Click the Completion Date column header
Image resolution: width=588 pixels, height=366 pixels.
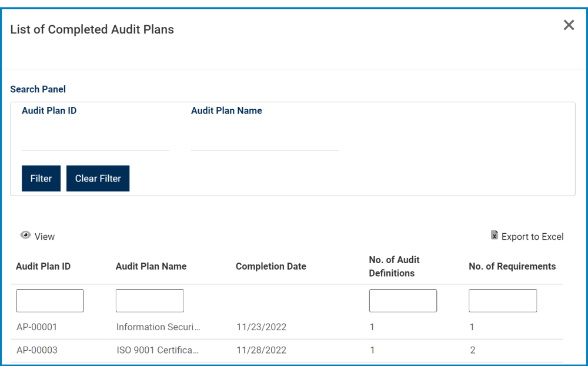click(271, 266)
